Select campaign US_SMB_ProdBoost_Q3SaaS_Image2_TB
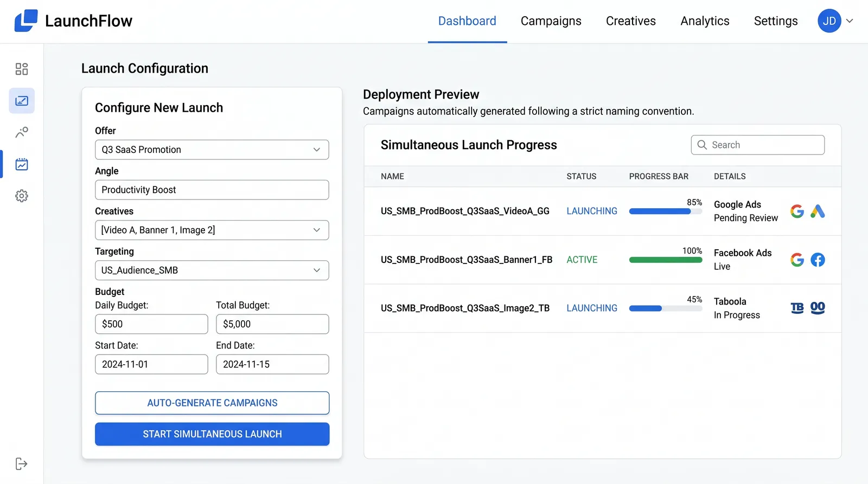Screen dimensions: 868x484 pos(465,308)
